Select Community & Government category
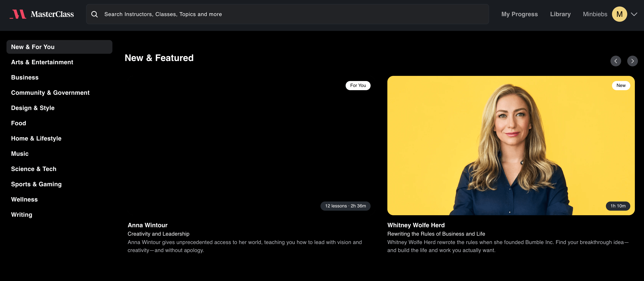This screenshot has width=644, height=281. [x=50, y=93]
